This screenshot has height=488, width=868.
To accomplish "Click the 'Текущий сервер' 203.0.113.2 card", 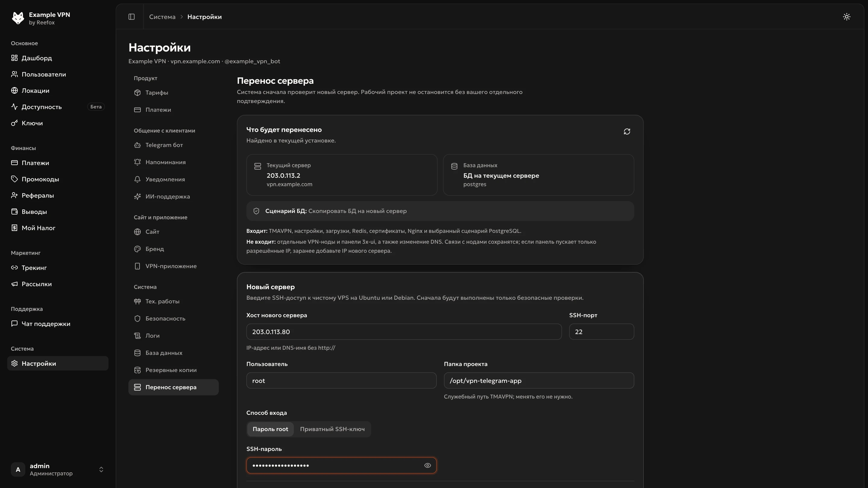I will [342, 175].
